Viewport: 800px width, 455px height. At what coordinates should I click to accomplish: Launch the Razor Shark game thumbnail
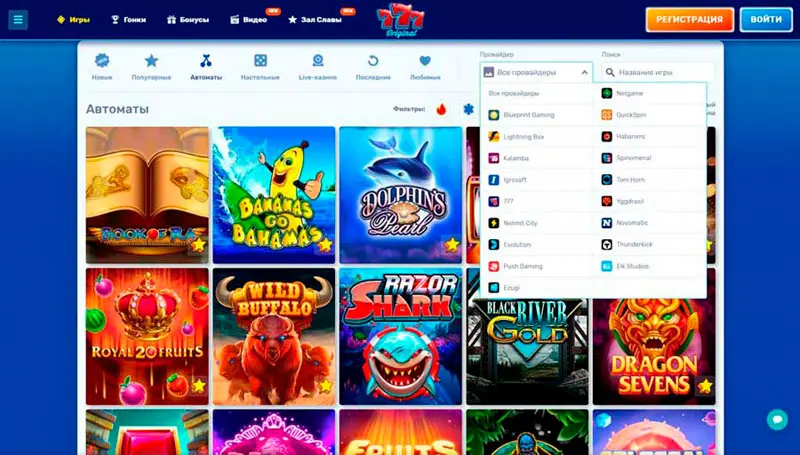pyautogui.click(x=400, y=335)
